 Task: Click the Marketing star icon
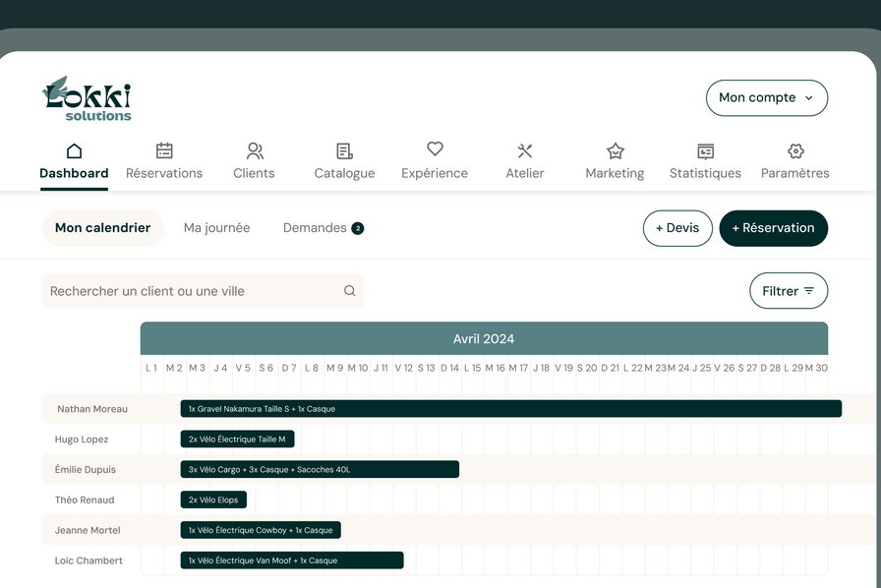coord(616,150)
